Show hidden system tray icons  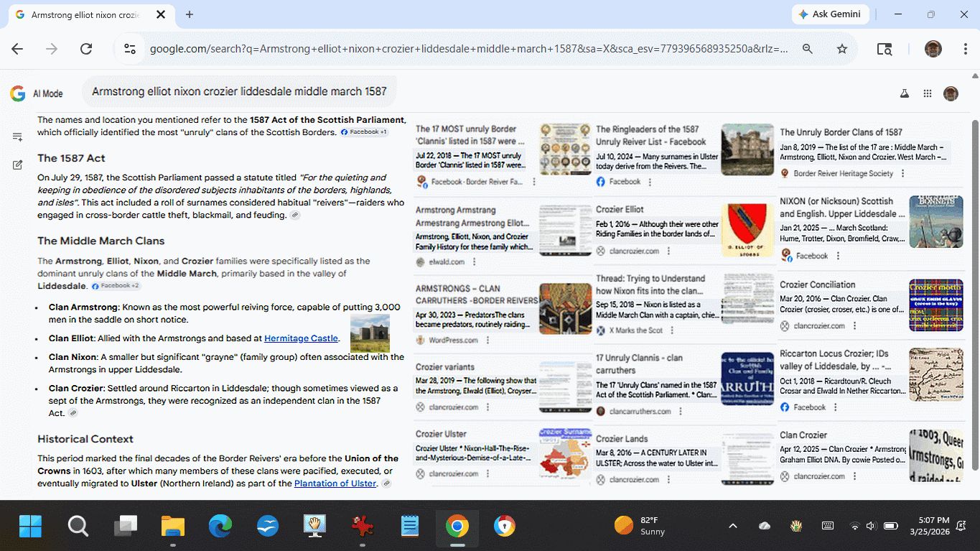[732, 526]
